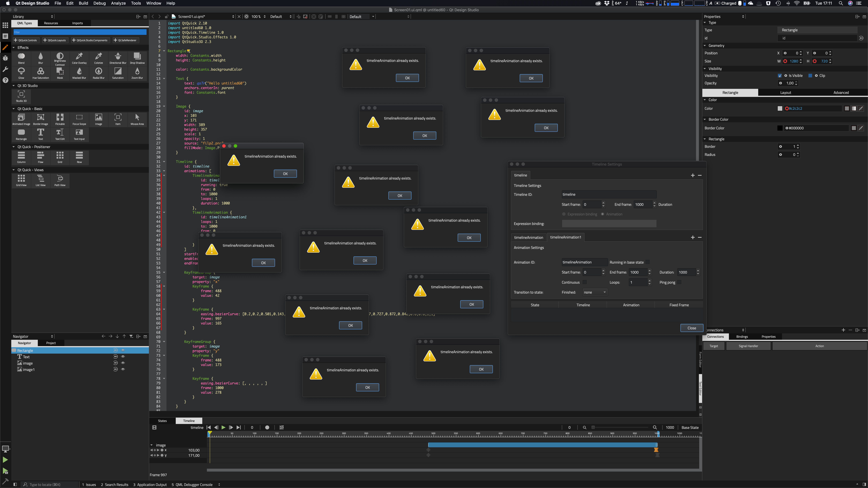Screen dimensions: 868x488
Task: Select the Grid View component
Action: (21, 181)
